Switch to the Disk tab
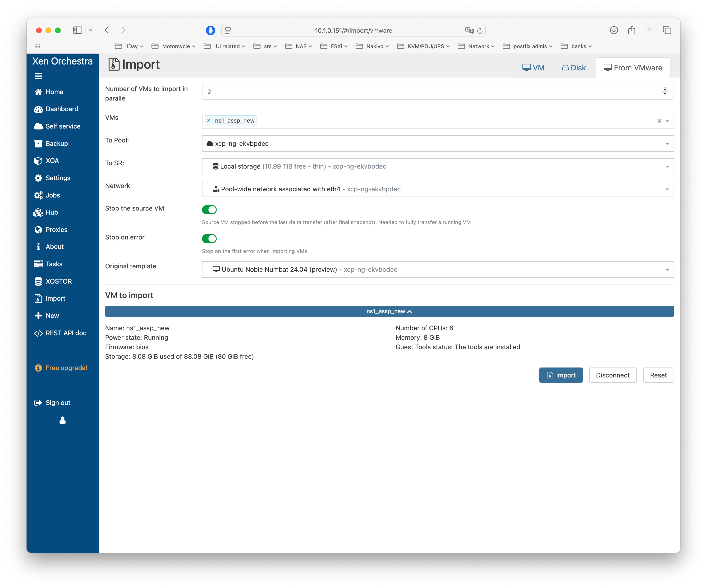The width and height of the screenshot is (707, 588). point(574,68)
